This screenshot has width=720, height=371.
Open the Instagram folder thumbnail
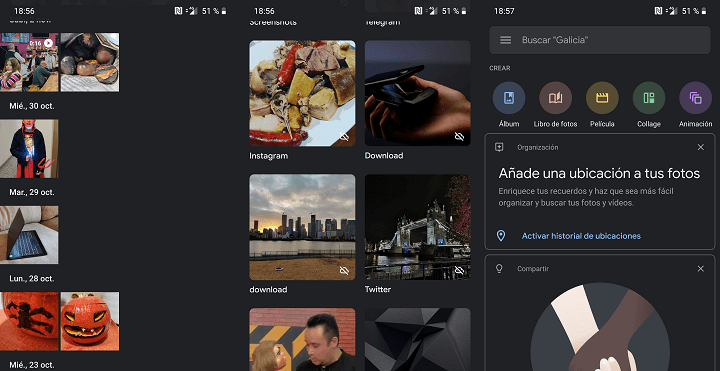click(x=302, y=93)
